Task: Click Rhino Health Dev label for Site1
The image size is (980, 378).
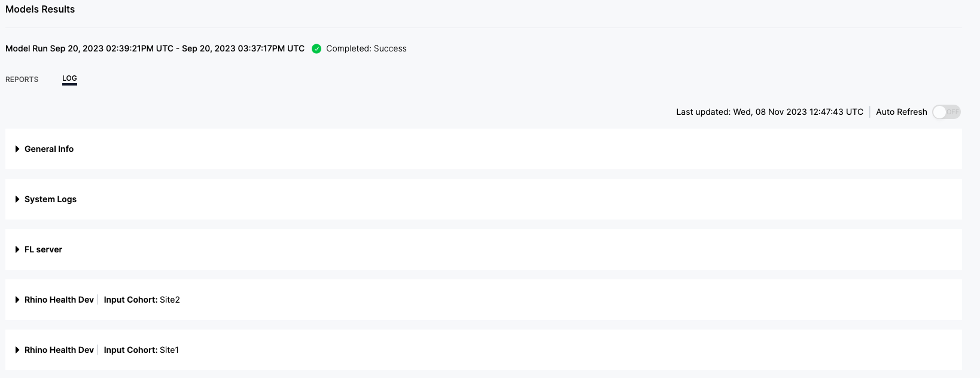Action: coord(59,350)
